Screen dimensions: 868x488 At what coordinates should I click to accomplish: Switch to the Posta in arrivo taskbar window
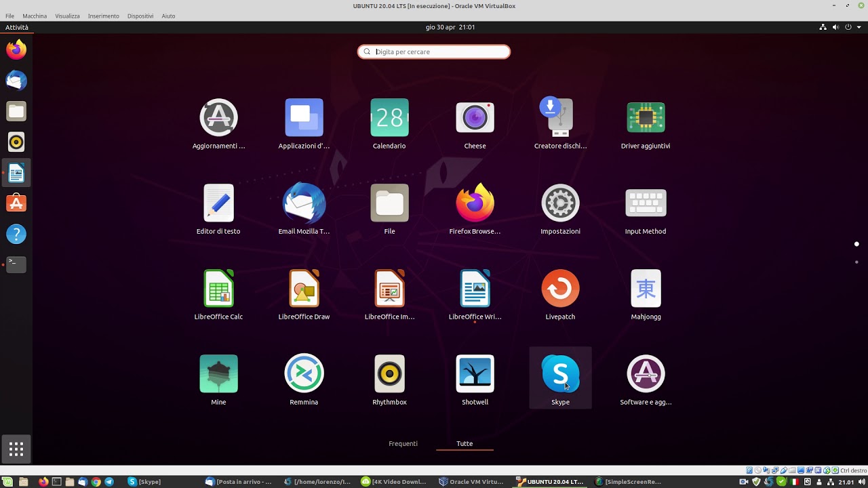[x=239, y=482]
